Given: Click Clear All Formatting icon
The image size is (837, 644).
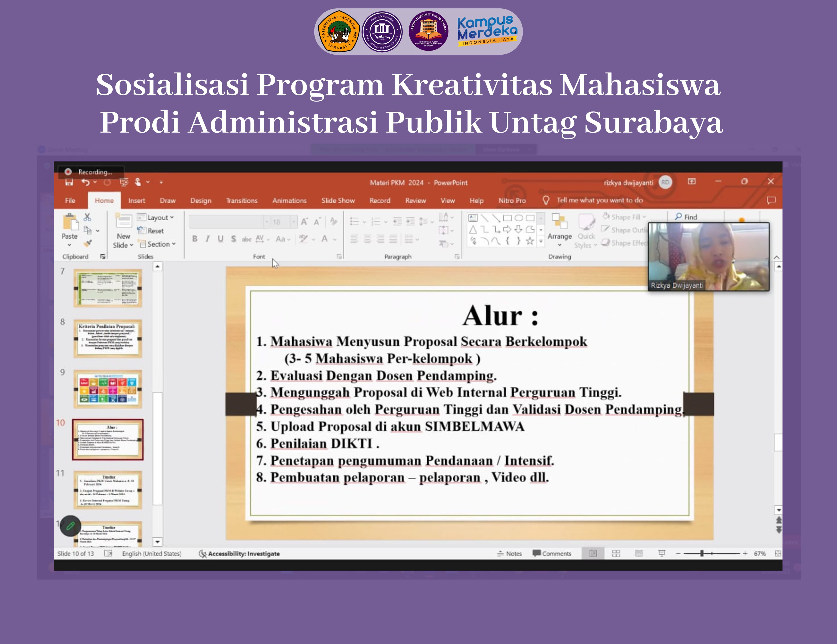Looking at the screenshot, I should [x=334, y=222].
